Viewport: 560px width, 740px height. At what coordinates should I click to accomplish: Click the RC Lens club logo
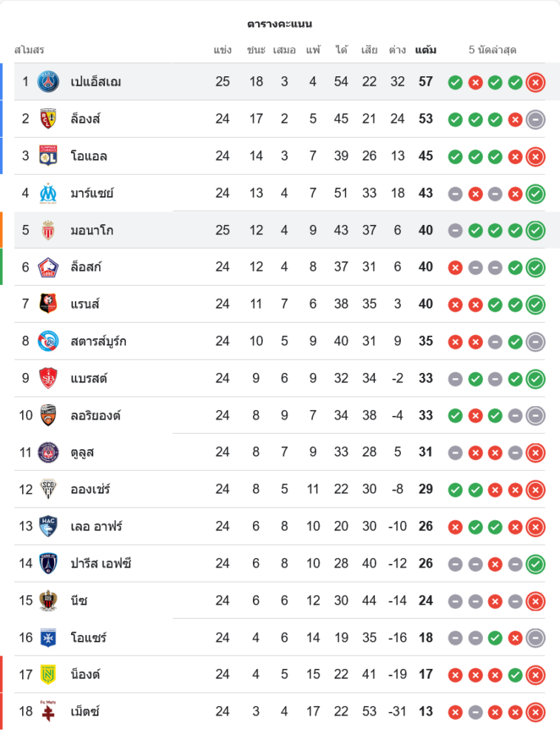pyautogui.click(x=49, y=118)
